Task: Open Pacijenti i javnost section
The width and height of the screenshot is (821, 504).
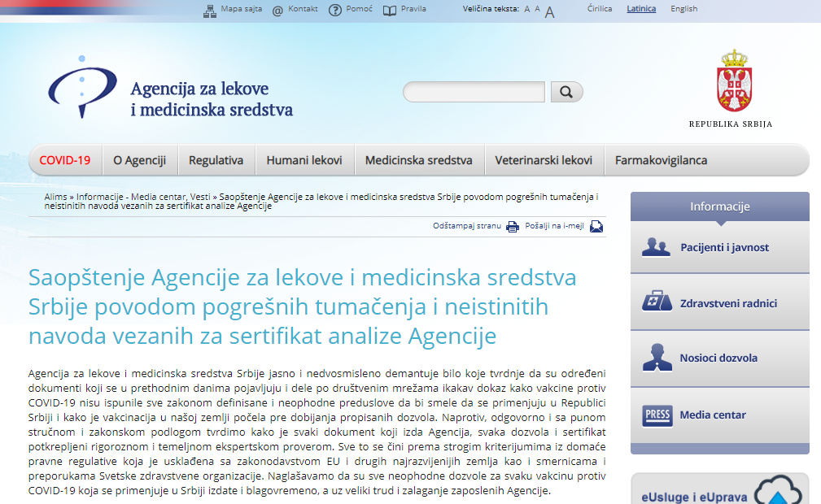Action: point(720,247)
